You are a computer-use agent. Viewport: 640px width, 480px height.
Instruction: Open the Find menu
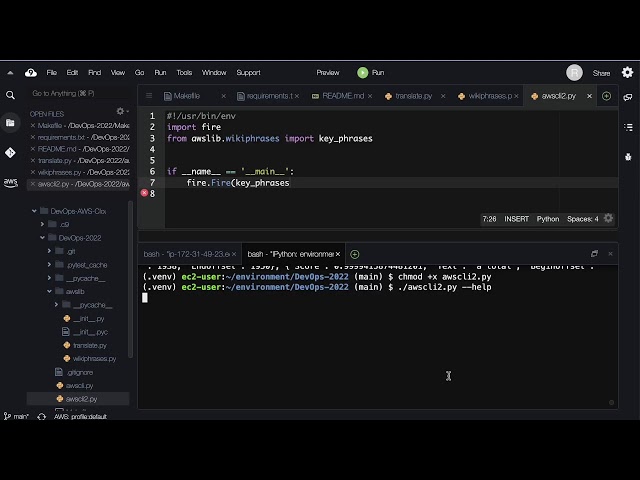click(94, 73)
